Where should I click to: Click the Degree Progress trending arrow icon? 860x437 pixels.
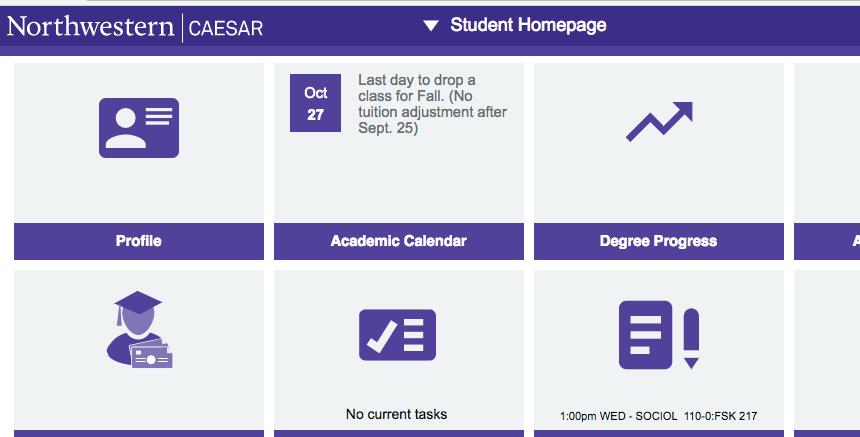coord(658,121)
